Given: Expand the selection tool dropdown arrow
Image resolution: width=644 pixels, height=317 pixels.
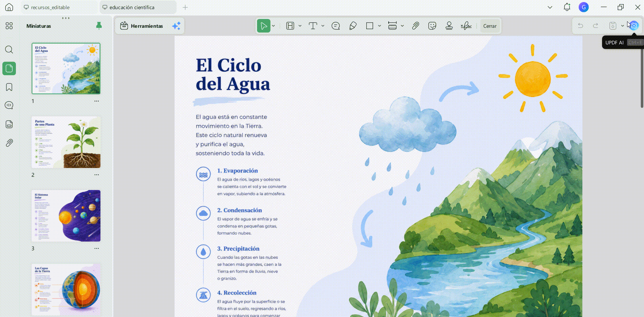Looking at the screenshot, I should 274,26.
